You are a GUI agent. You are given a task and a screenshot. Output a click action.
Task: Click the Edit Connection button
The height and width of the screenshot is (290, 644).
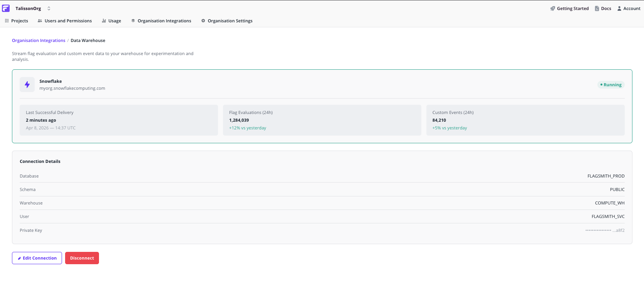click(x=37, y=258)
